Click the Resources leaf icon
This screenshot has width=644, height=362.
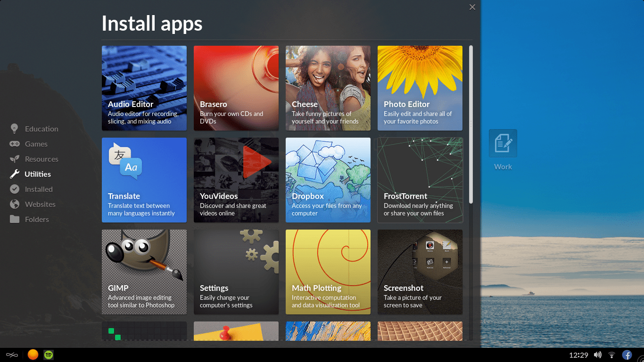coord(15,159)
